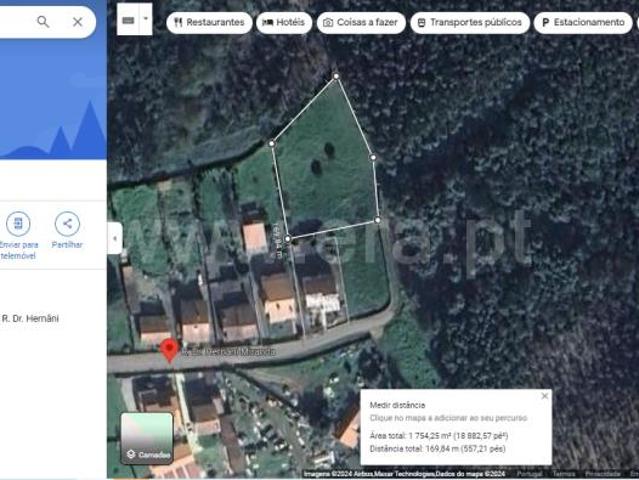
Task: Open the Camadas layers switcher
Action: pyautogui.click(x=147, y=438)
